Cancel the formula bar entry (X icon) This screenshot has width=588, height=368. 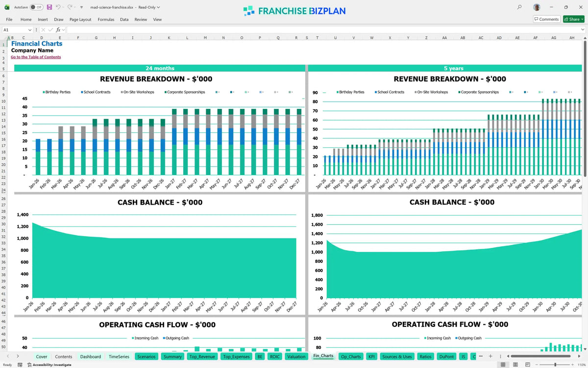click(x=43, y=30)
